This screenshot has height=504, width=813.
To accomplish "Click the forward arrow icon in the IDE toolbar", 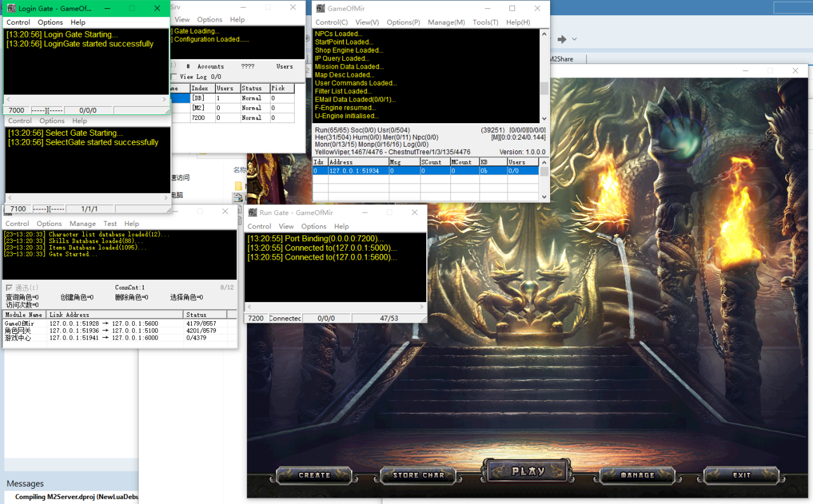I will tap(562, 39).
